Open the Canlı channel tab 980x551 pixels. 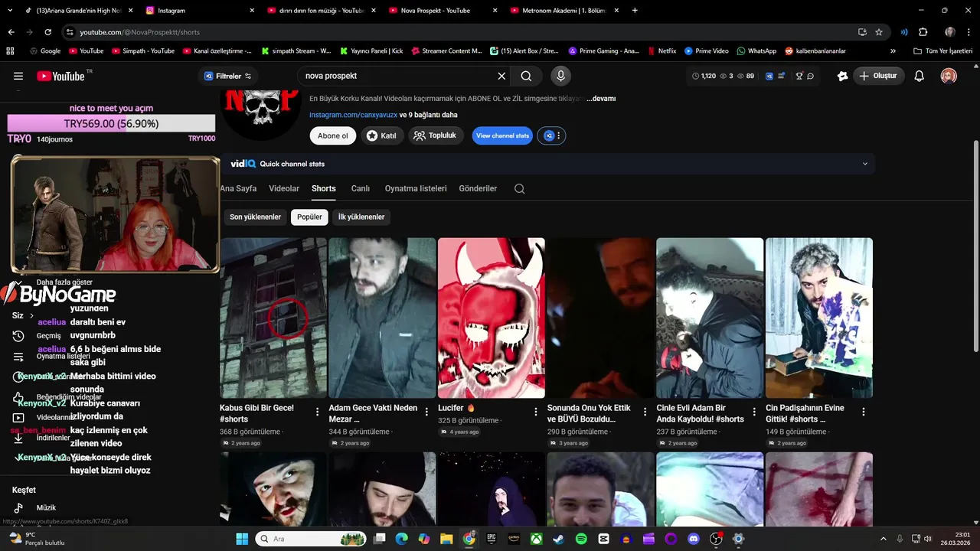click(361, 189)
